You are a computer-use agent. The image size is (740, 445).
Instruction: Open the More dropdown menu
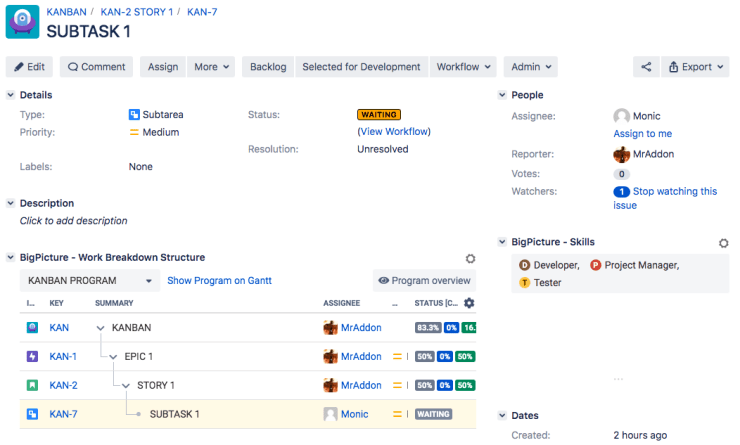[x=212, y=67]
